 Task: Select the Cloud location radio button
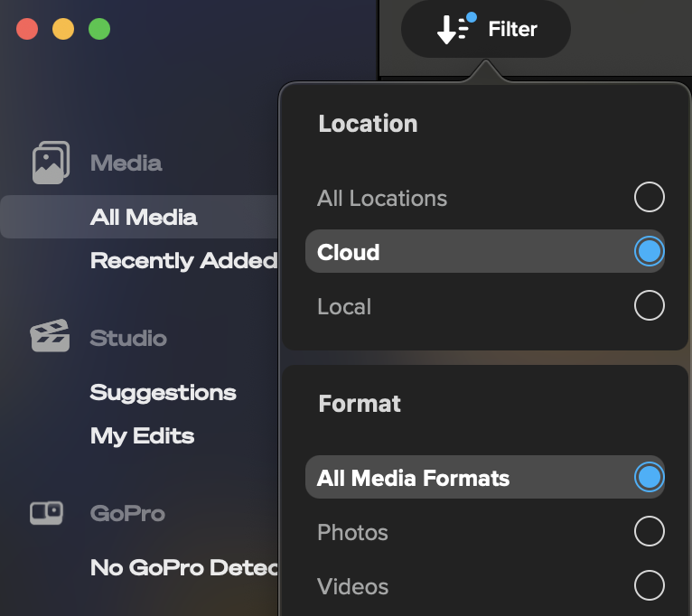point(649,252)
